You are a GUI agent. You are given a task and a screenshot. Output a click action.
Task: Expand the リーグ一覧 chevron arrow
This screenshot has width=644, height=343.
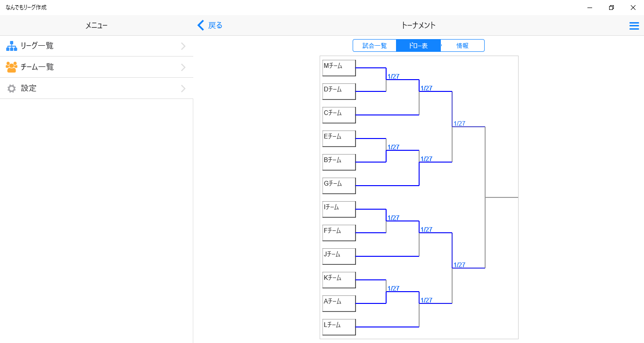click(183, 46)
